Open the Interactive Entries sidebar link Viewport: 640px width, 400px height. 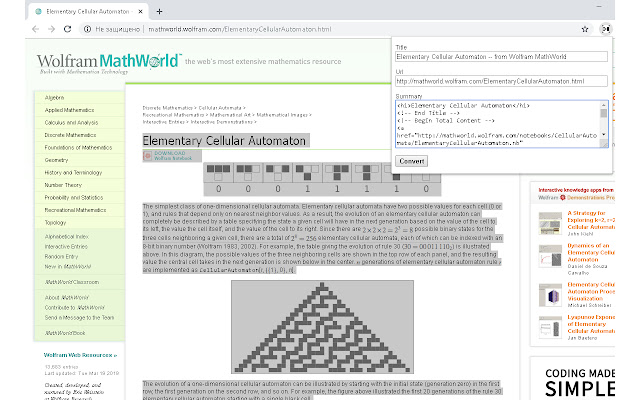tap(66, 247)
